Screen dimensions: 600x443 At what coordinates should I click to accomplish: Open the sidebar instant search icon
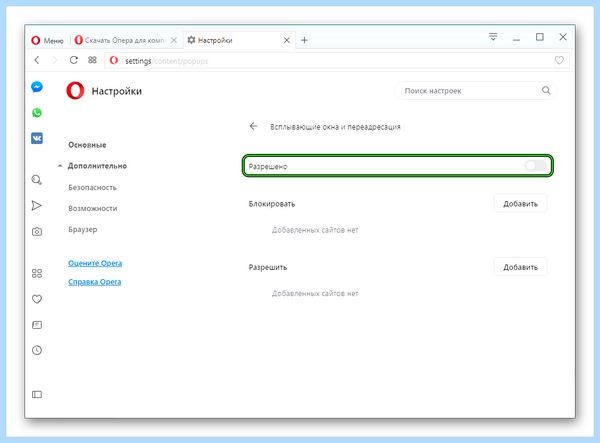[37, 180]
